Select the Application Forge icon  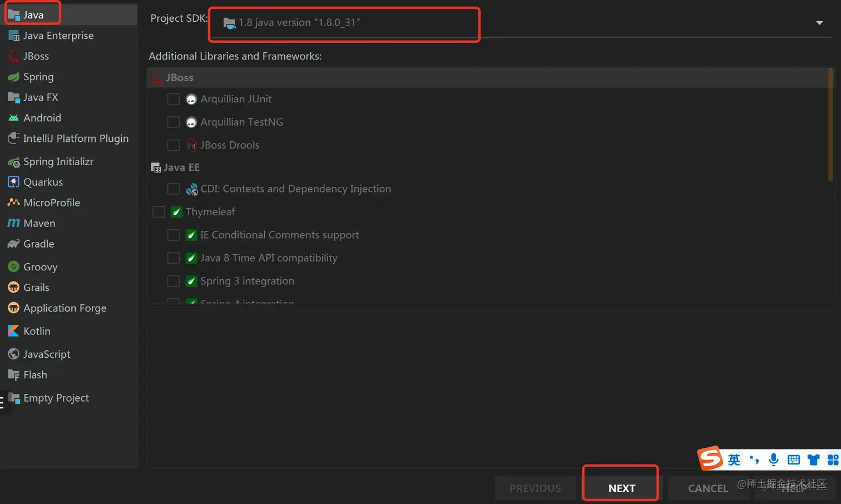pos(13,308)
